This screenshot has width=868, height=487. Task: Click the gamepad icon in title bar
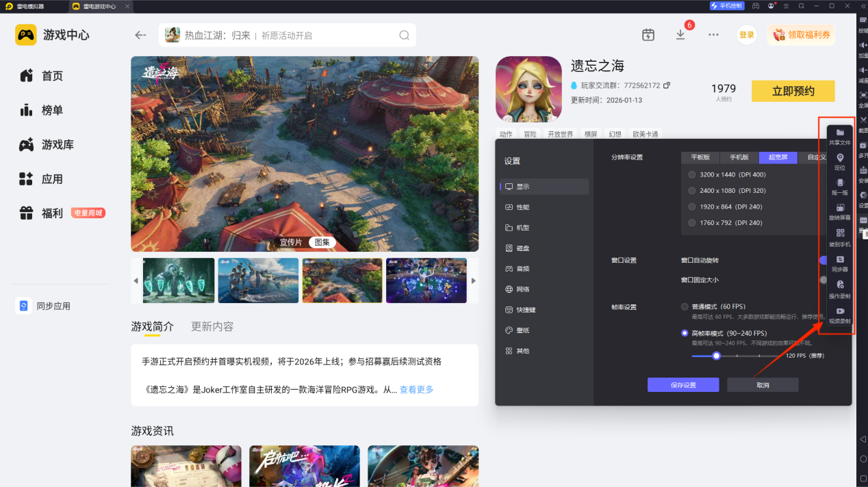click(x=755, y=5)
